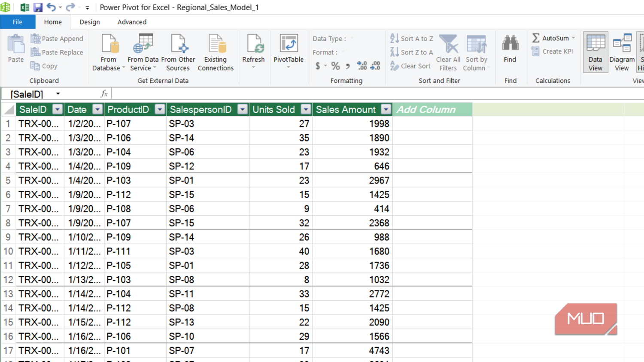This screenshot has height=362, width=644.
Task: Undo the last action
Action: point(51,7)
